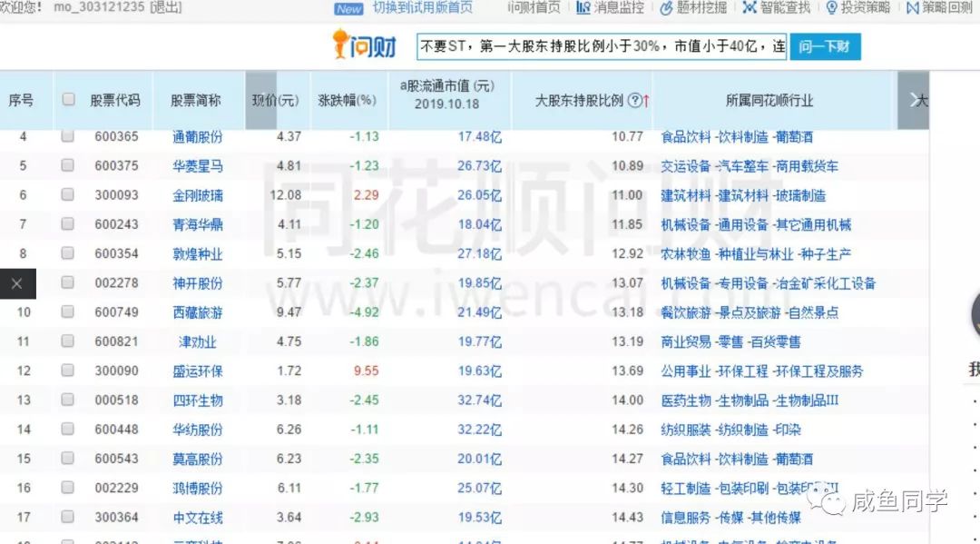The image size is (980, 544).
Task: Check the box for 600543 莫高股份
Action: (x=67, y=459)
